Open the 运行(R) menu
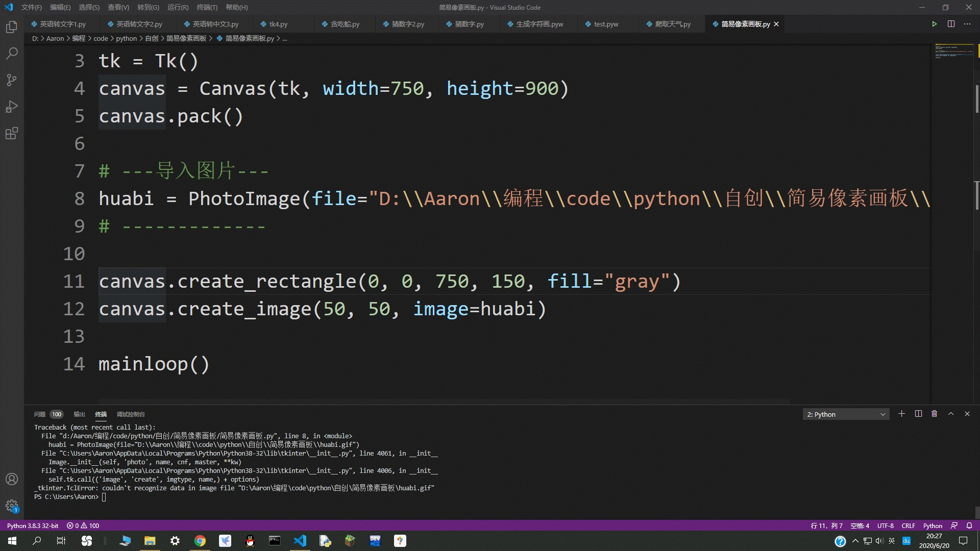 point(178,7)
